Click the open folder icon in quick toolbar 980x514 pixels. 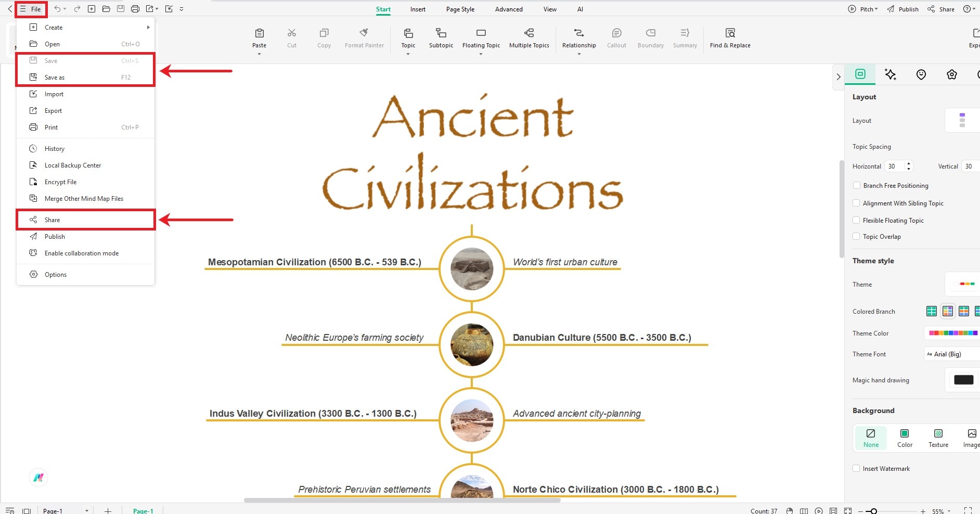tap(106, 9)
